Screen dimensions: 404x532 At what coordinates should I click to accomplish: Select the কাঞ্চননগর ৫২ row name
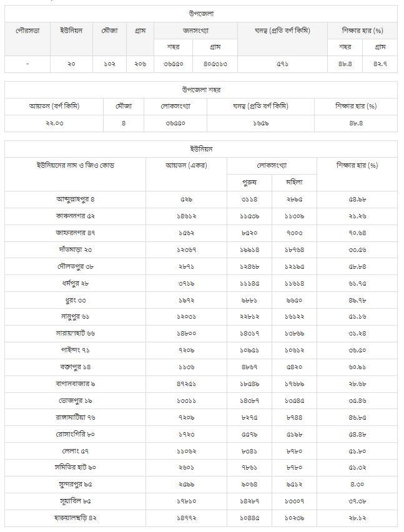(75, 216)
